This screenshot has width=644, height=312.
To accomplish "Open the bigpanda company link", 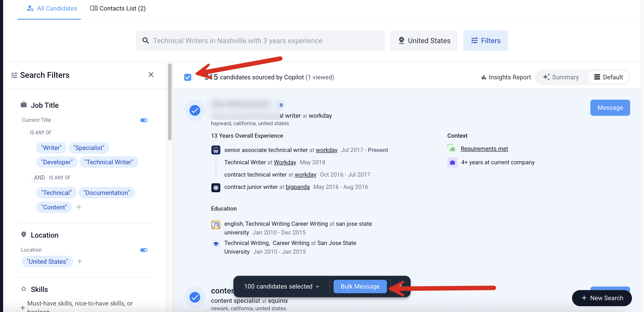I will click(297, 187).
